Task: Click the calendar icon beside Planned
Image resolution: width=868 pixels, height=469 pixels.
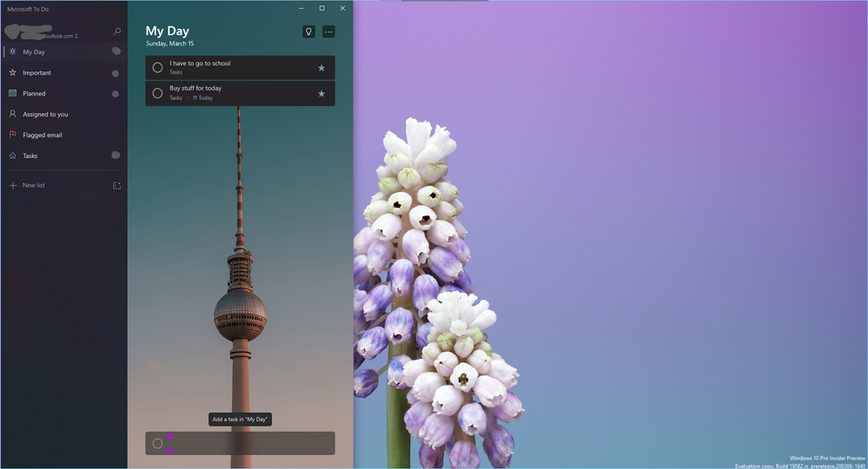Action: coord(13,93)
